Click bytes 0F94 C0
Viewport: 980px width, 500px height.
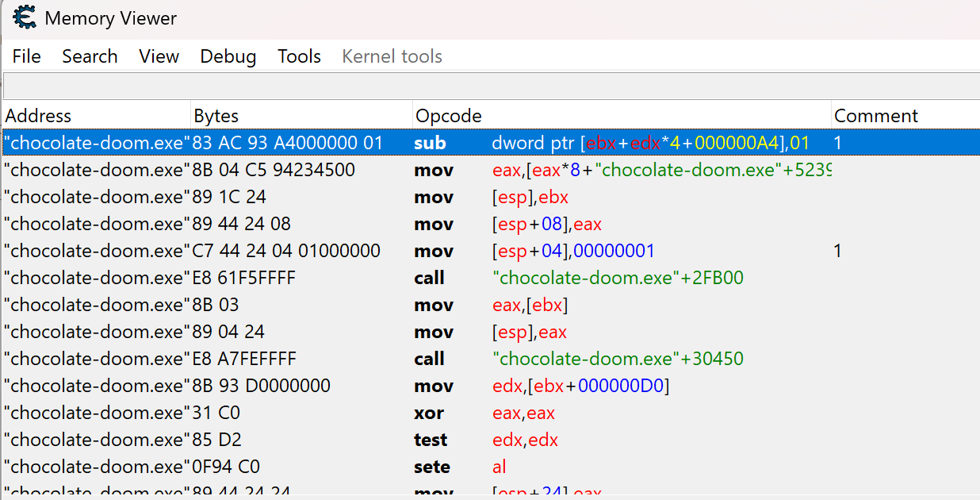[227, 467]
